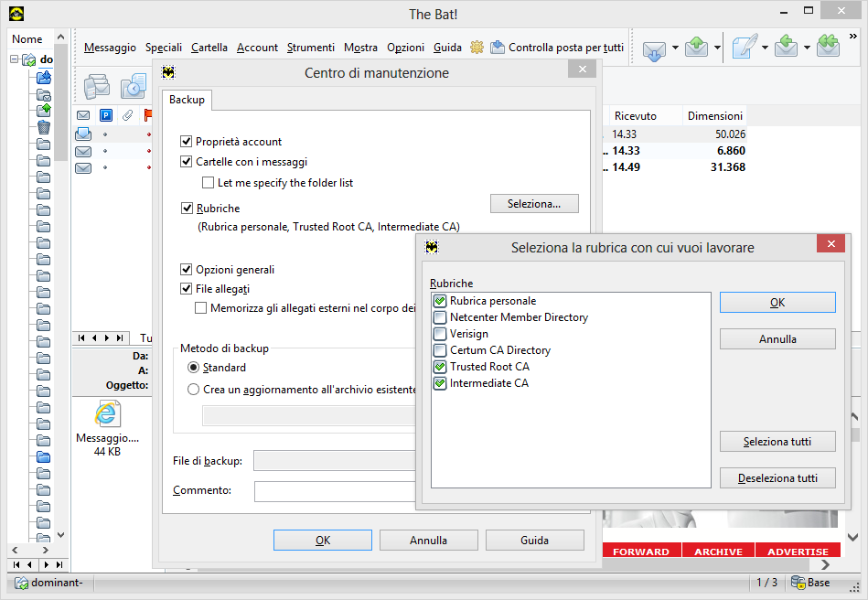
Task: Open the Inbox folder with blue arrow
Action: pyautogui.click(x=44, y=78)
